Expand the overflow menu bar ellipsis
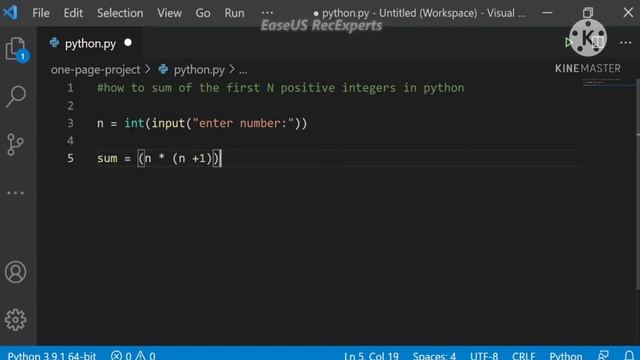Image resolution: width=640 pixels, height=360 pixels. (267, 13)
